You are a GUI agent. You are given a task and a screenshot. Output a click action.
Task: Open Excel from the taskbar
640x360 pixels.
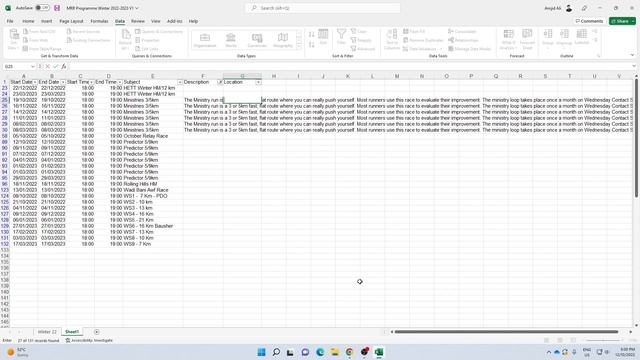coord(379,352)
